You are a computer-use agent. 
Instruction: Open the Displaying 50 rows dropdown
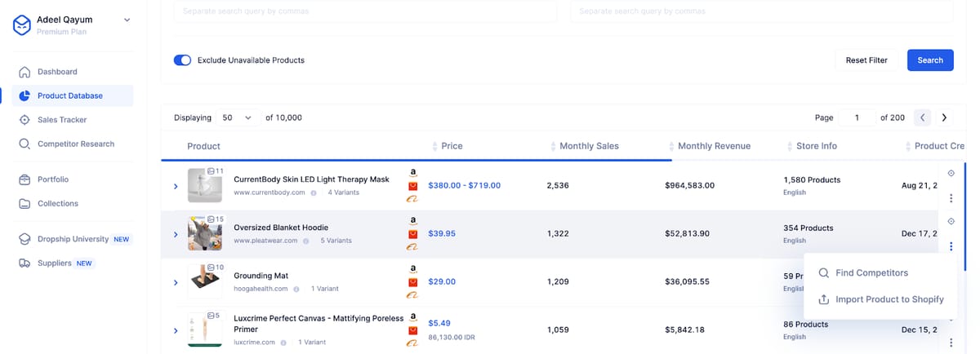pos(237,117)
